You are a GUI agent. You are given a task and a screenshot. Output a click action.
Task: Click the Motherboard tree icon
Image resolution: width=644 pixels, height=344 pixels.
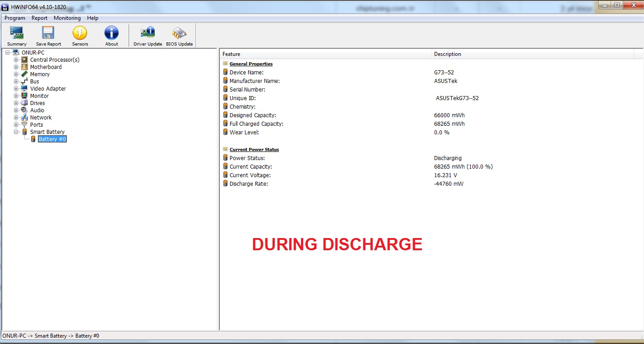24,67
